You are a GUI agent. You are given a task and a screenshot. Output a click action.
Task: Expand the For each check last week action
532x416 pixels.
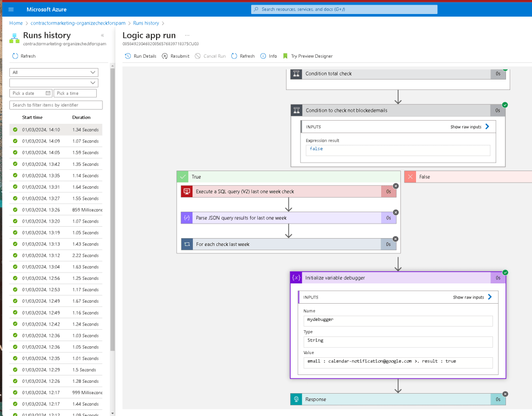[289, 244]
